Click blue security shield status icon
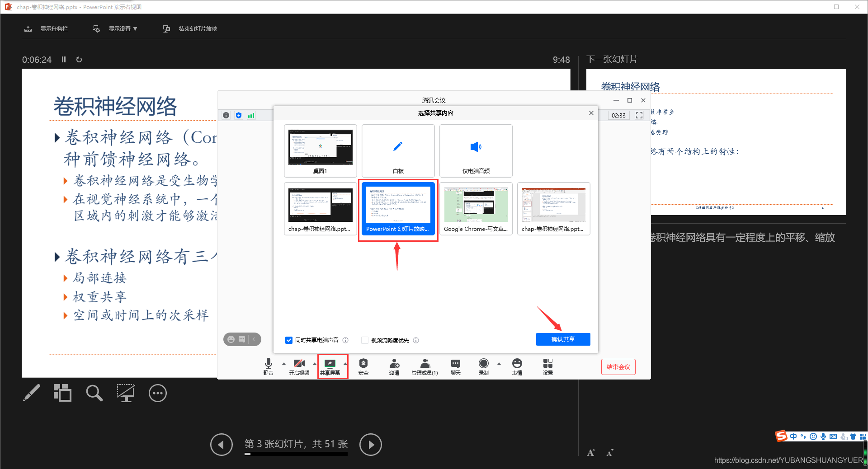This screenshot has width=868, height=469. click(x=239, y=115)
